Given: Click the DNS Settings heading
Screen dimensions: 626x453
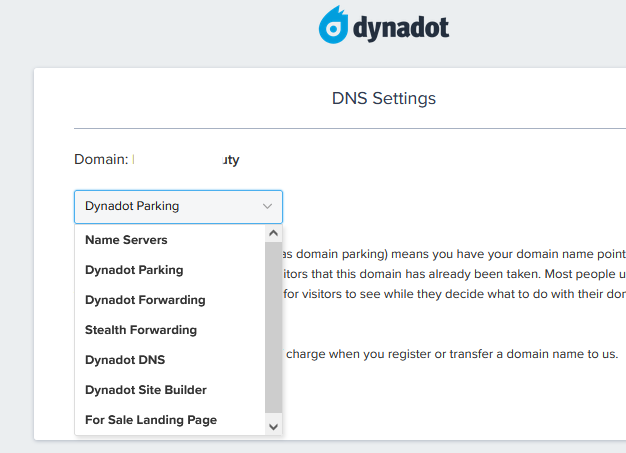Looking at the screenshot, I should point(383,99).
